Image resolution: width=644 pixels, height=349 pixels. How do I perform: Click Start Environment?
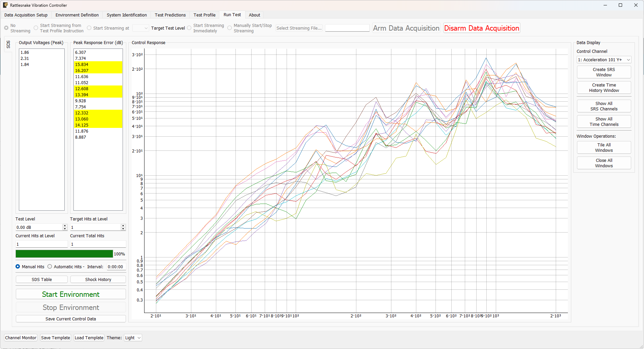(x=71, y=294)
